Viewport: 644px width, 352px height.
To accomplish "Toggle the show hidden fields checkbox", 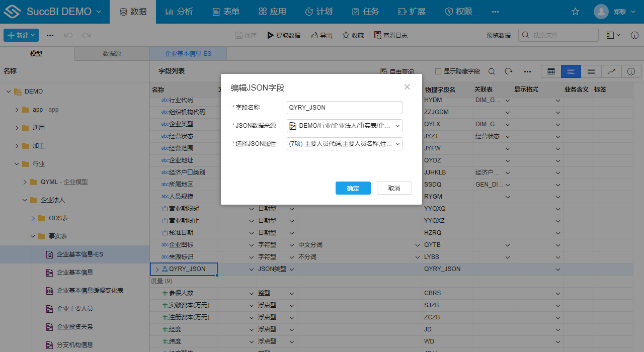I will [438, 71].
